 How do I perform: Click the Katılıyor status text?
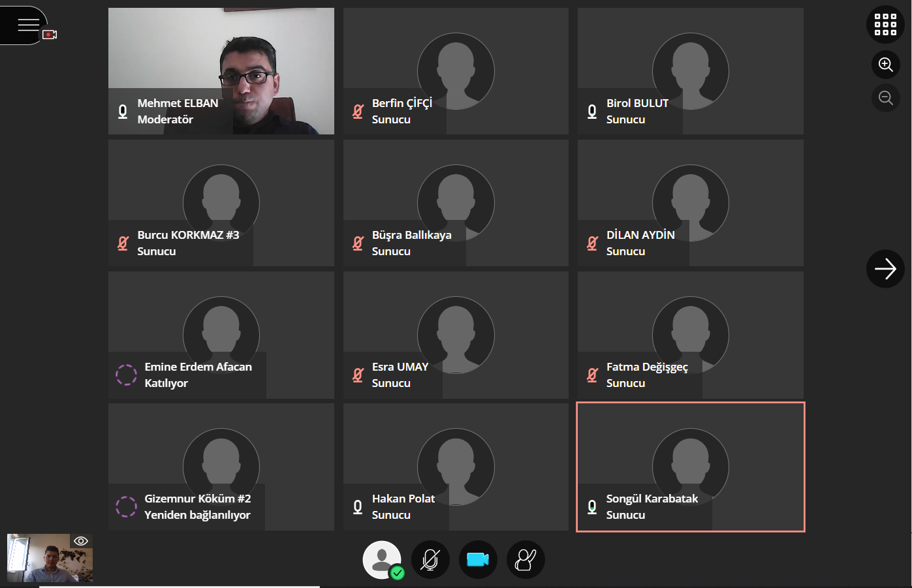click(x=166, y=383)
